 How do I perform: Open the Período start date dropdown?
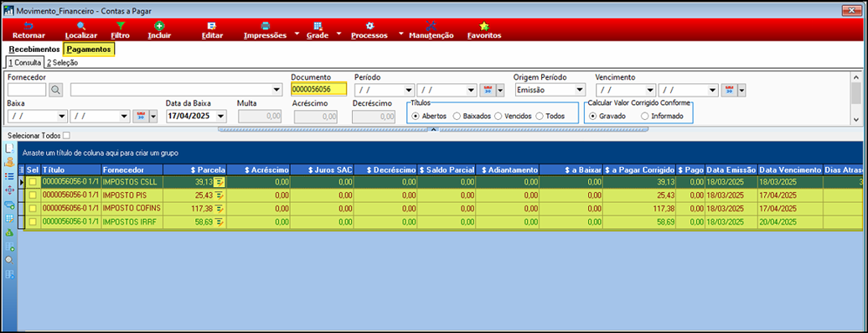coord(409,90)
